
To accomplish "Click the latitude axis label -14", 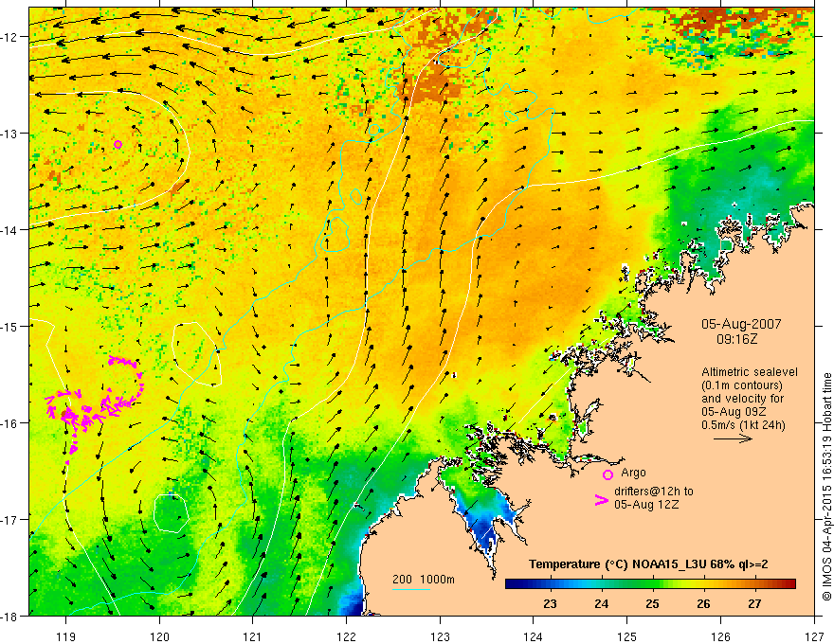I will click(10, 229).
